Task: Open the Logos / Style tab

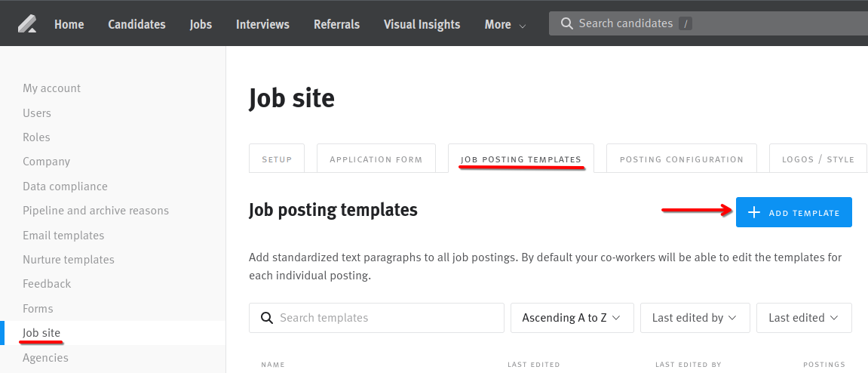Action: pyautogui.click(x=818, y=159)
